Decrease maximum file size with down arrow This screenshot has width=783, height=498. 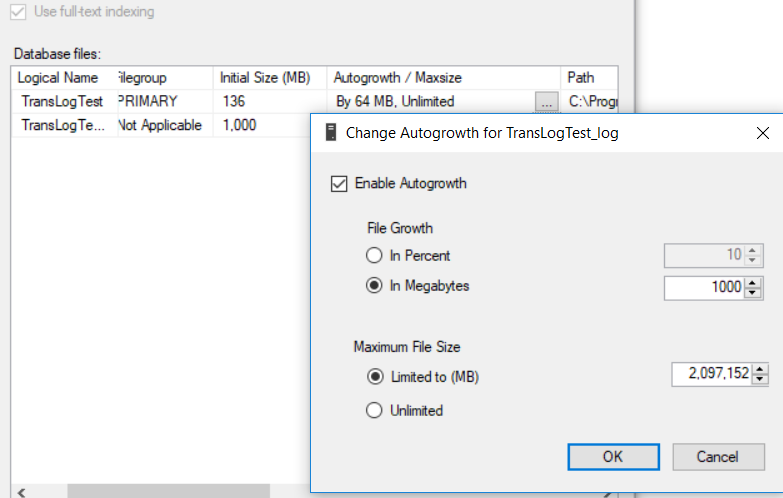click(759, 380)
